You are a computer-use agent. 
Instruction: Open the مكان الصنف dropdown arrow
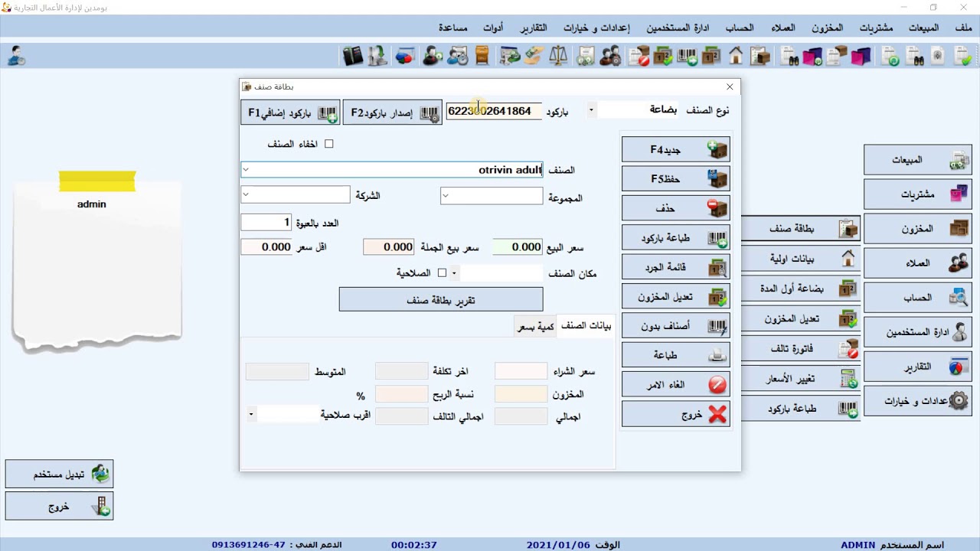click(454, 272)
